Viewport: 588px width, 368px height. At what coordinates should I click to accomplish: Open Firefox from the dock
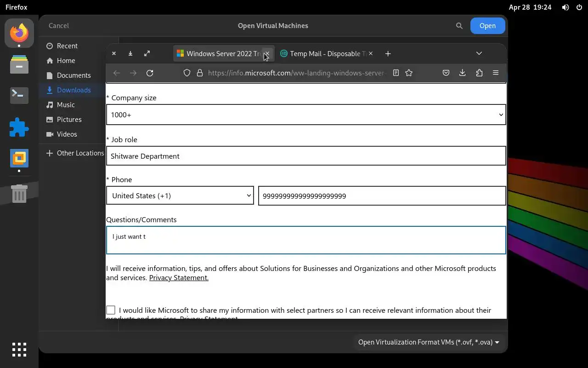click(x=19, y=33)
